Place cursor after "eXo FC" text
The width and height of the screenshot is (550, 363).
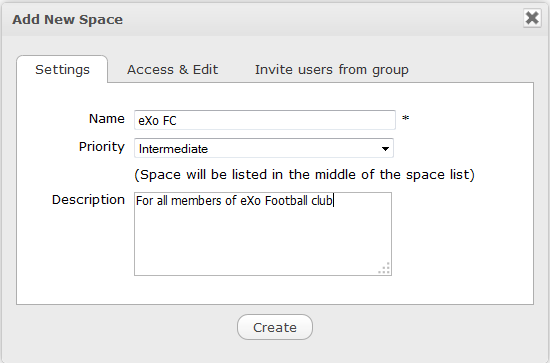[177, 121]
